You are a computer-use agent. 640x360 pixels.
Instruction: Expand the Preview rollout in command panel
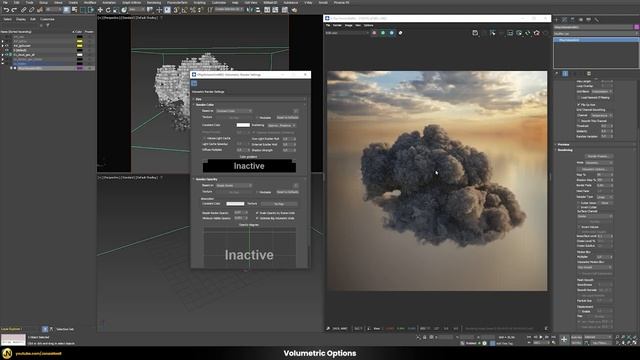coord(563,144)
